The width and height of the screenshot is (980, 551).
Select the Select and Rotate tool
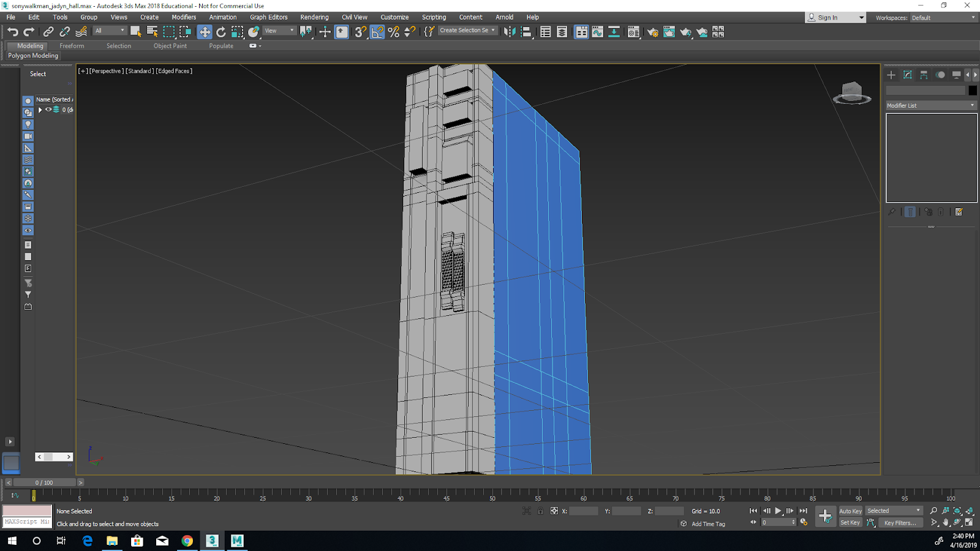pos(219,32)
